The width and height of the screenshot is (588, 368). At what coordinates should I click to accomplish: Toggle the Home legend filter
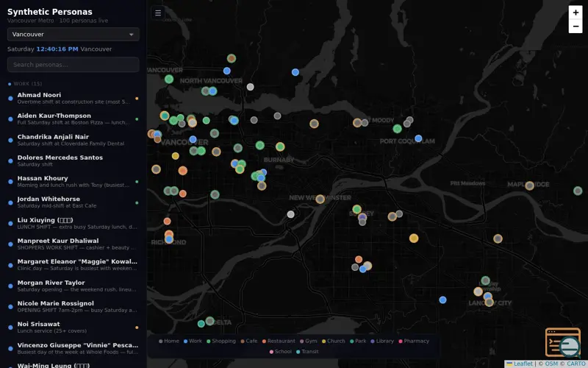pyautogui.click(x=169, y=341)
